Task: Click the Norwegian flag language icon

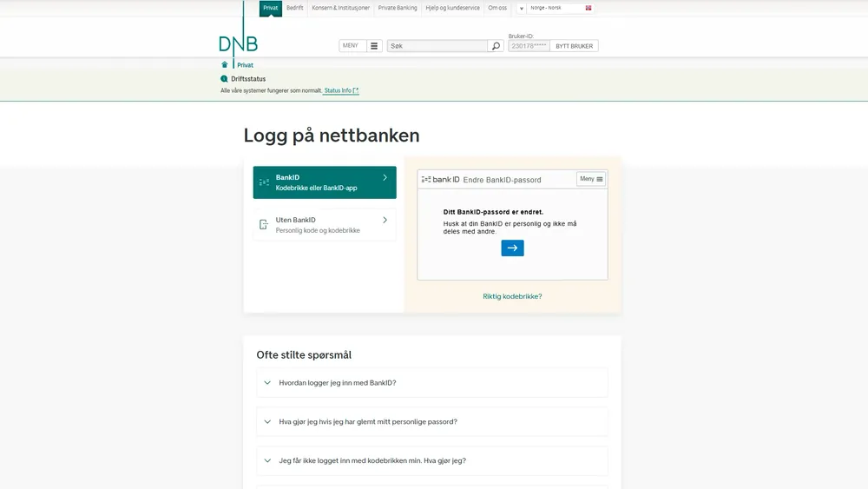Action: [589, 8]
